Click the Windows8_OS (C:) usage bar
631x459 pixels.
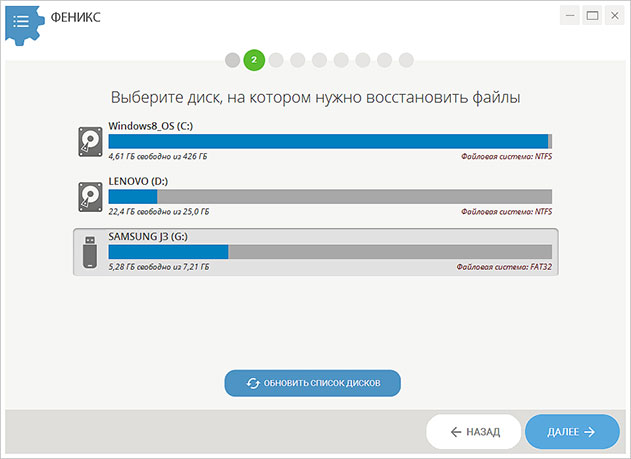pyautogui.click(x=330, y=142)
